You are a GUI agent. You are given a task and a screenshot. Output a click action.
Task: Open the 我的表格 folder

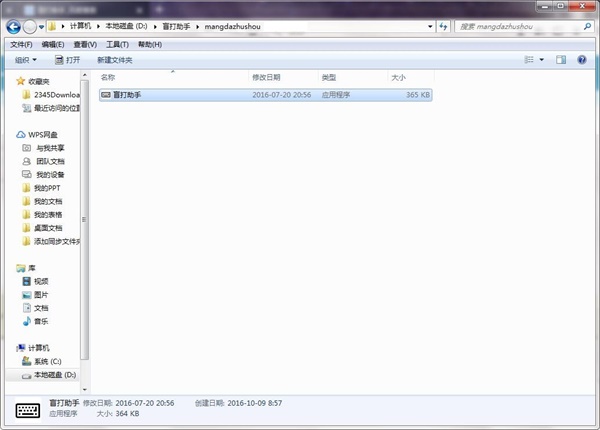pyautogui.click(x=42, y=215)
